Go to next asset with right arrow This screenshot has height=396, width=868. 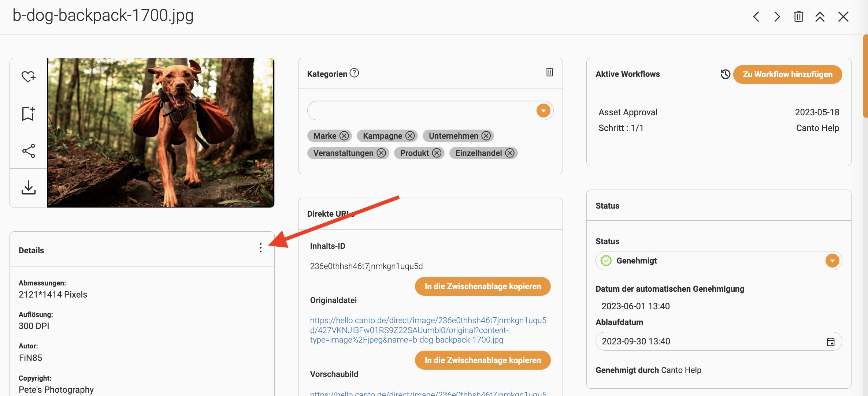[x=777, y=16]
